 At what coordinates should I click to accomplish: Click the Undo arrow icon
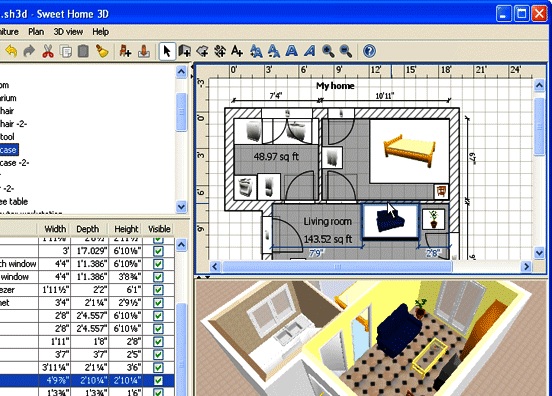coord(11,51)
